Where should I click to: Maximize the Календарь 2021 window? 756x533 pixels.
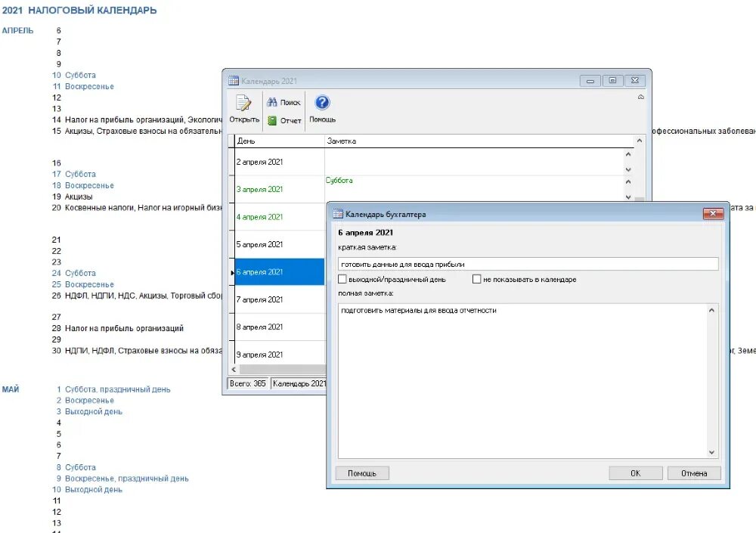click(612, 81)
